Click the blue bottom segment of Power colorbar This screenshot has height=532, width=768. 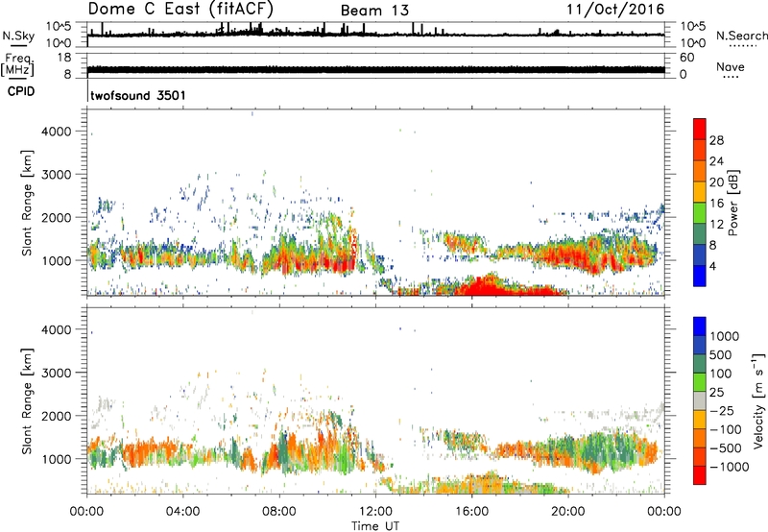700,276
